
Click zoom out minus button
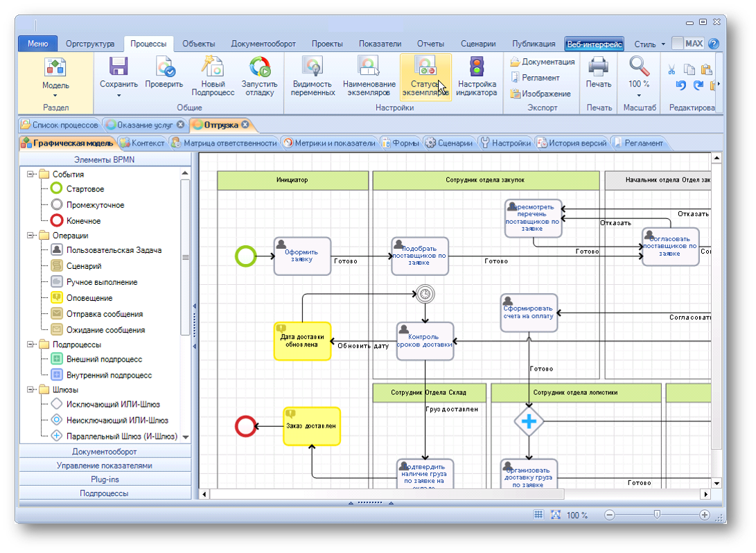tap(609, 515)
